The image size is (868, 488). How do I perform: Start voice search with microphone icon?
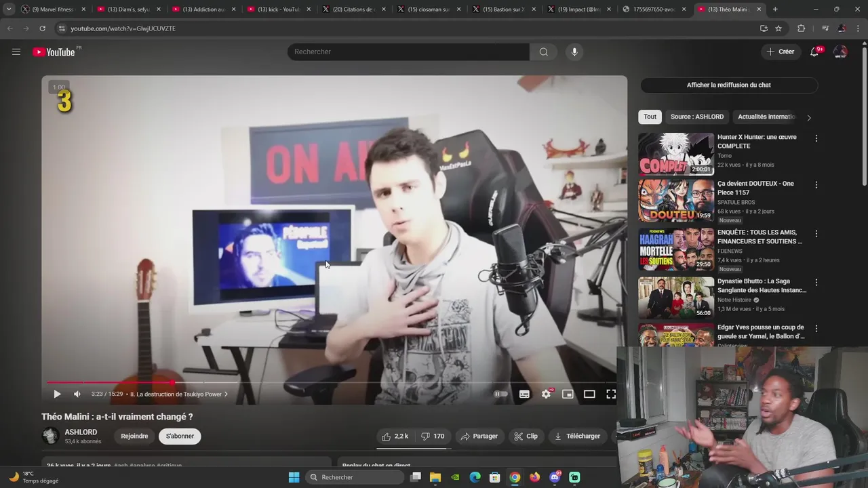coord(574,52)
